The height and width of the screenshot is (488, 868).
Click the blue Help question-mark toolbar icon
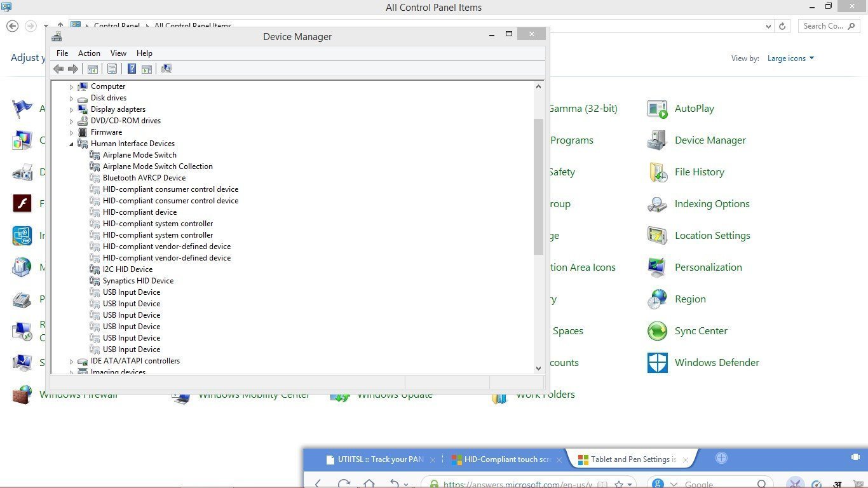point(132,69)
